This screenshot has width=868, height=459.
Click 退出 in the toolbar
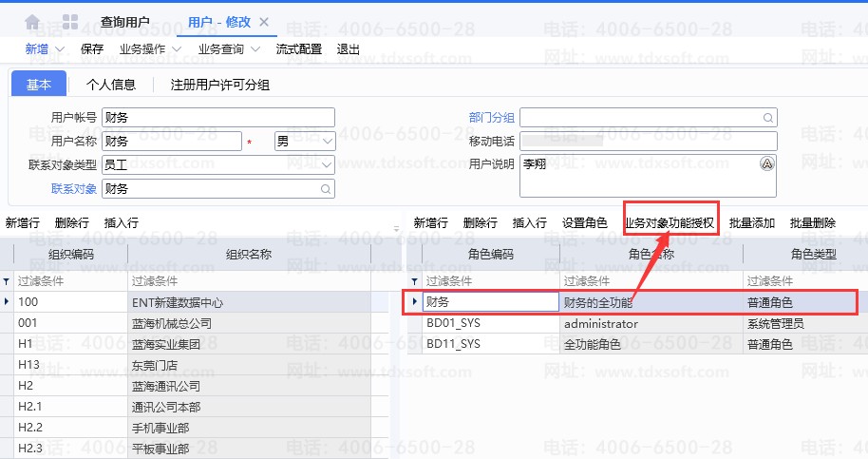pyautogui.click(x=349, y=49)
